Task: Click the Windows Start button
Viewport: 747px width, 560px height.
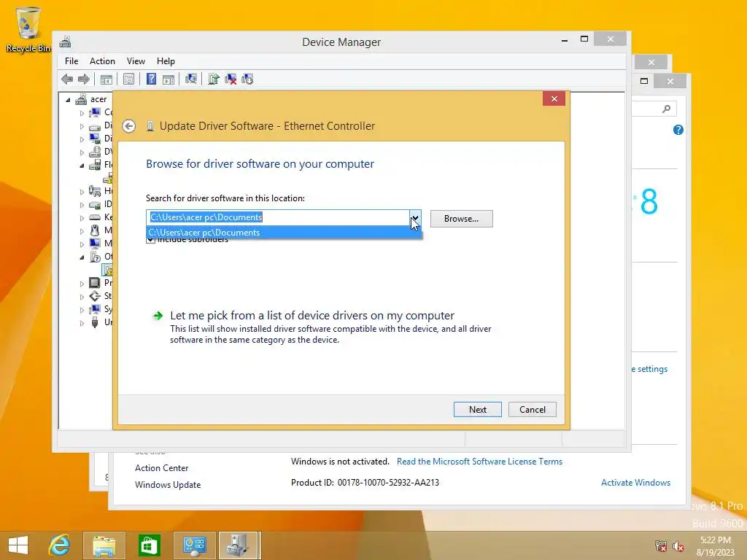Action: [18, 545]
